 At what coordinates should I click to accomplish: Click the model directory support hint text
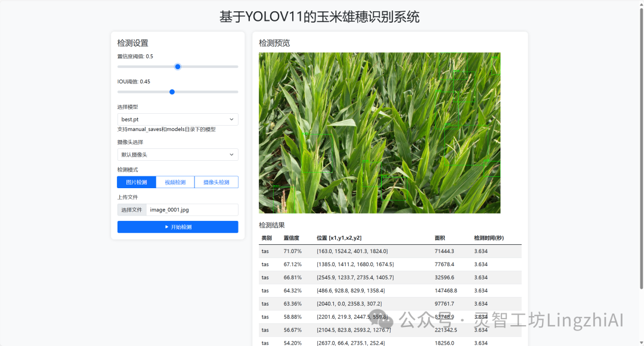tap(166, 129)
